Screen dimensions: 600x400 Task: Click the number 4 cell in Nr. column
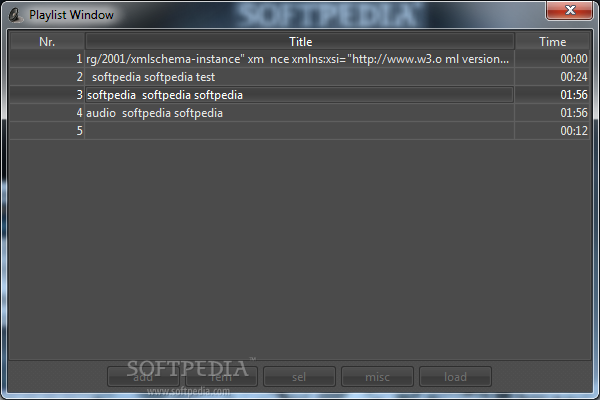[x=47, y=113]
